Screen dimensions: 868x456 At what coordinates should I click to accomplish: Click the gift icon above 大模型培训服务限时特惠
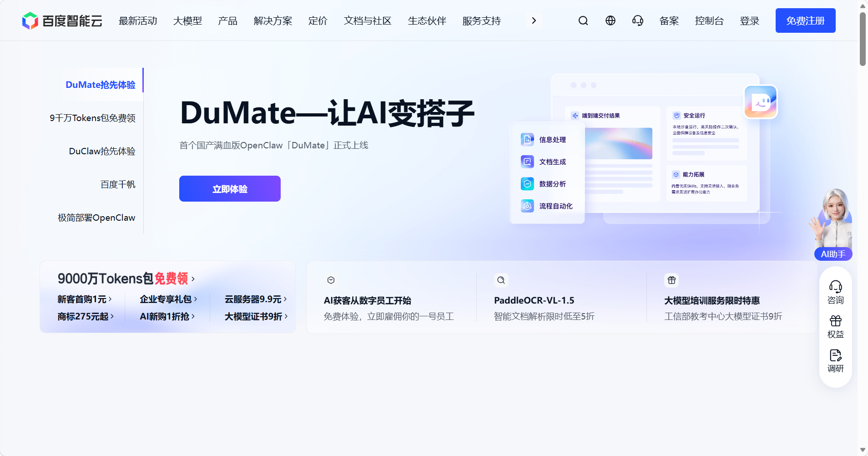pos(671,280)
